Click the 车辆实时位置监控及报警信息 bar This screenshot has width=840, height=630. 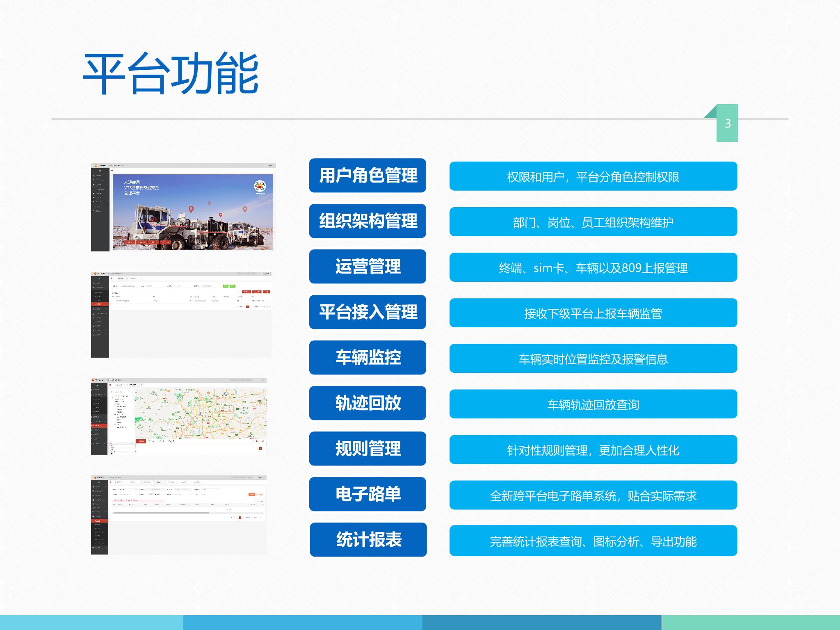[593, 358]
